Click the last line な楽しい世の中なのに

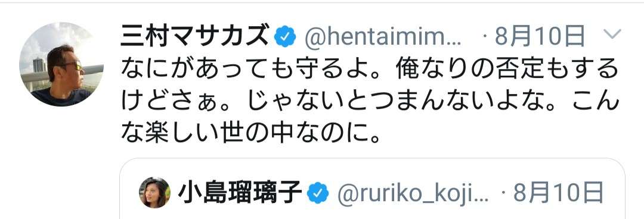(244, 134)
